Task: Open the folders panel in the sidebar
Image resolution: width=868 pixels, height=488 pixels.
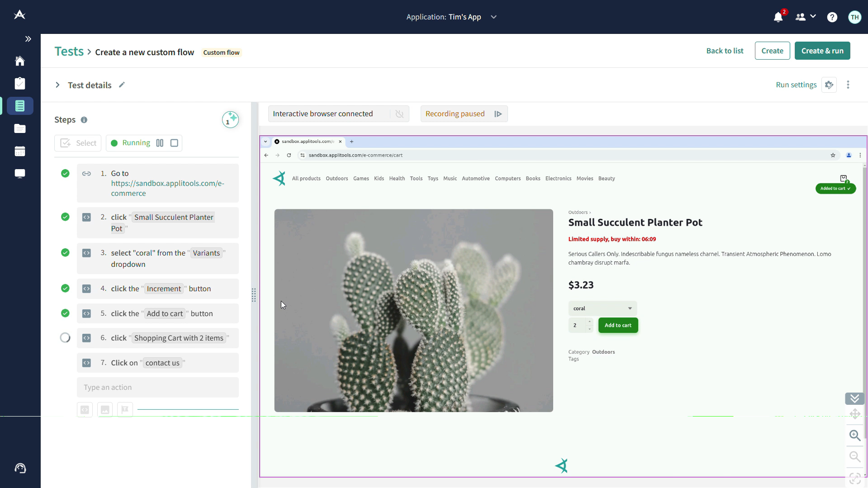Action: tap(20, 128)
